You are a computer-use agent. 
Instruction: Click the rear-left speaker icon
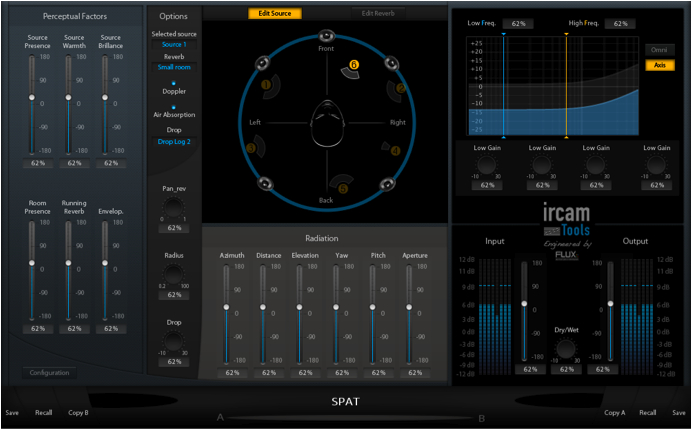coord(265,183)
